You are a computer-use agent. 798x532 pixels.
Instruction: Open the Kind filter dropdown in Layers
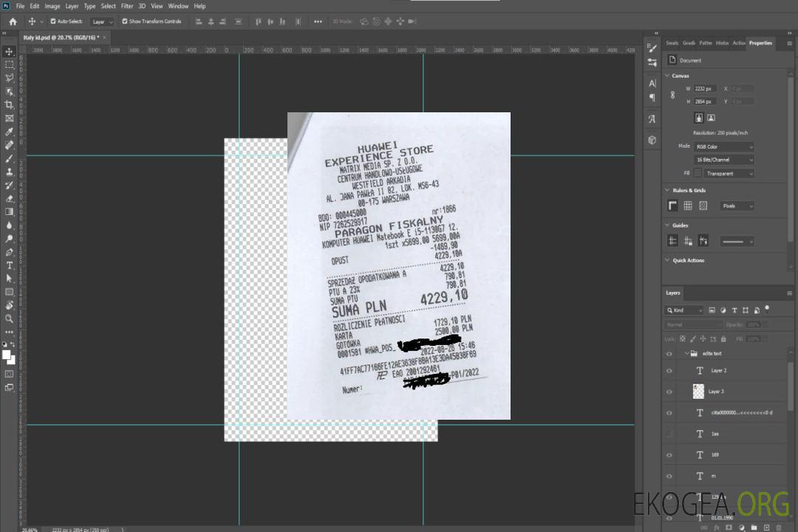pos(684,310)
